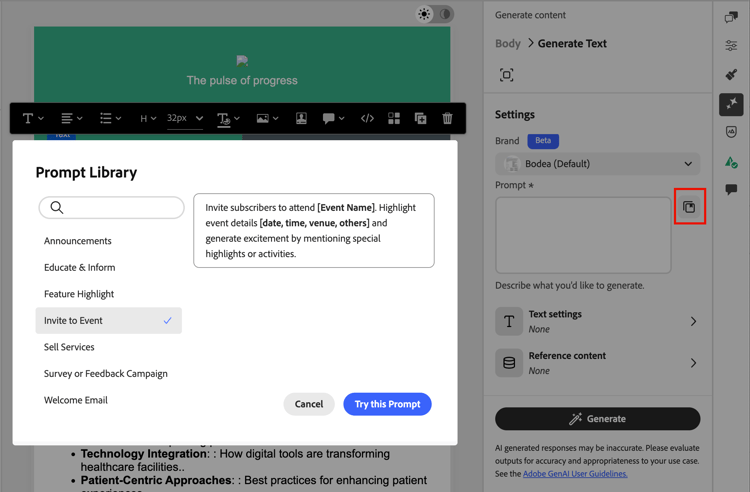
Task: Expand the Reference content section
Action: [597, 363]
